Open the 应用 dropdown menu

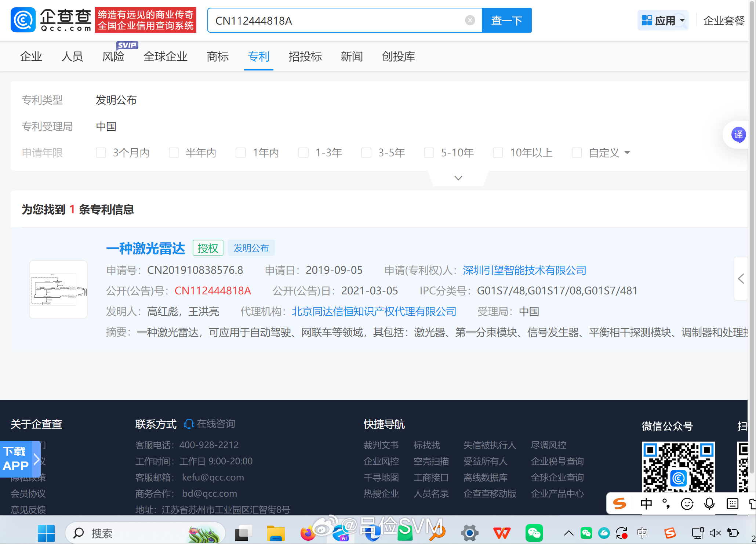click(663, 21)
